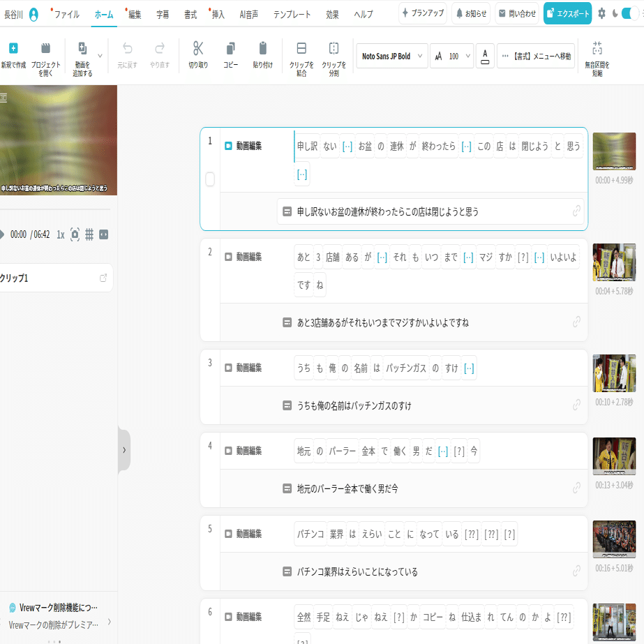Open the Vrewマーク削除機能 notice arrow
Screen dimensions: 644x644
pos(110,622)
